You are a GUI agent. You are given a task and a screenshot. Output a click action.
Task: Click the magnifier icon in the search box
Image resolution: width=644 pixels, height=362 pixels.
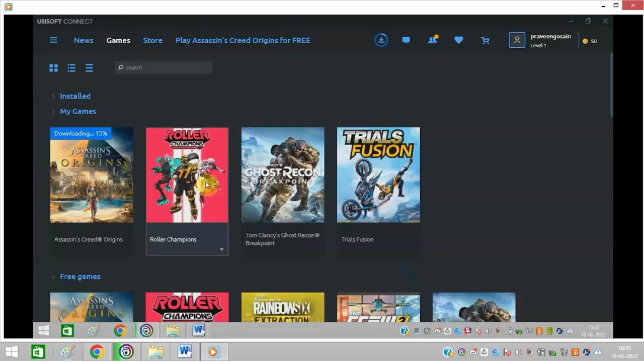[121, 67]
